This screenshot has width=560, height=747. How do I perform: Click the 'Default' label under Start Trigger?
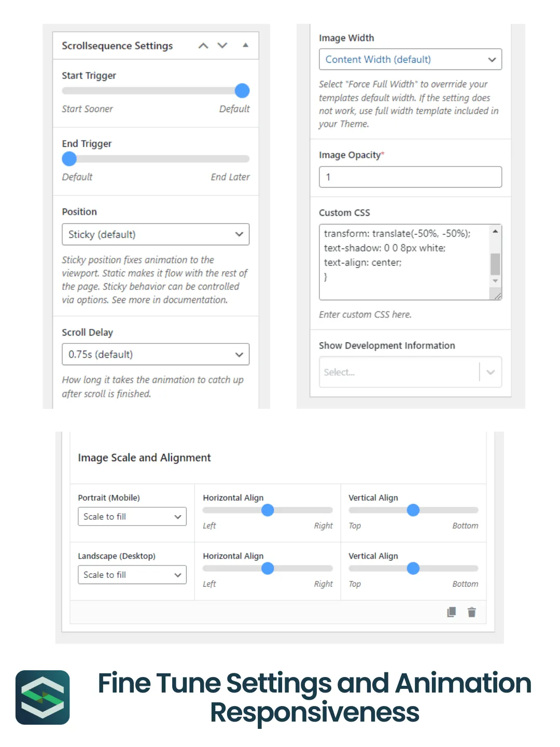pos(234,109)
